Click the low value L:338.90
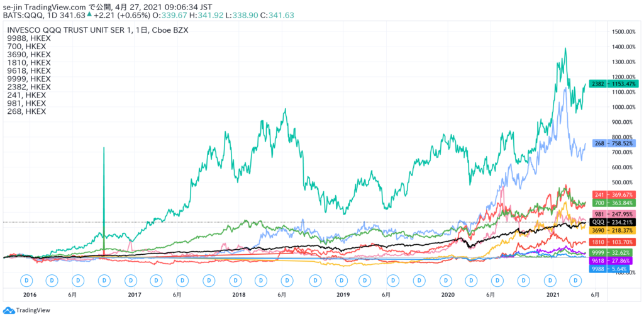644x319 pixels. (x=242, y=15)
